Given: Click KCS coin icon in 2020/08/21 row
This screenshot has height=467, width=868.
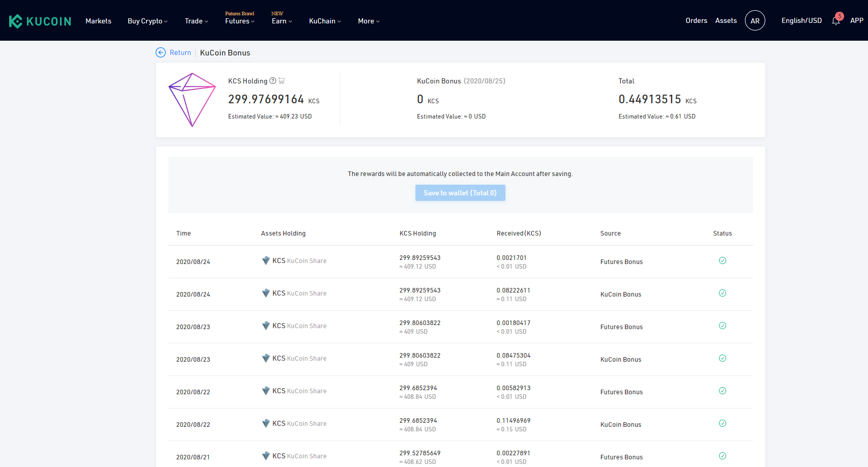Looking at the screenshot, I should click(x=265, y=456).
